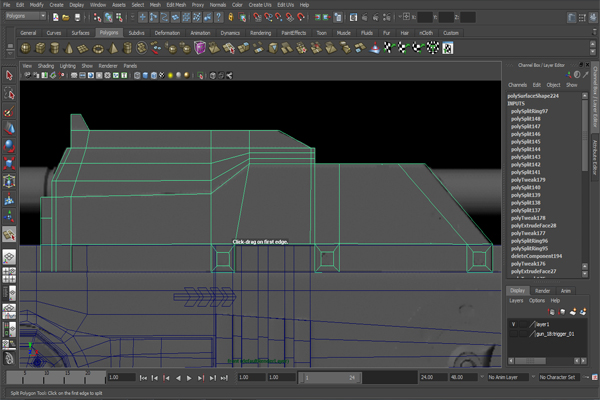The image size is (600, 400).
Task: Click the new scene icon
Action: 56,17
